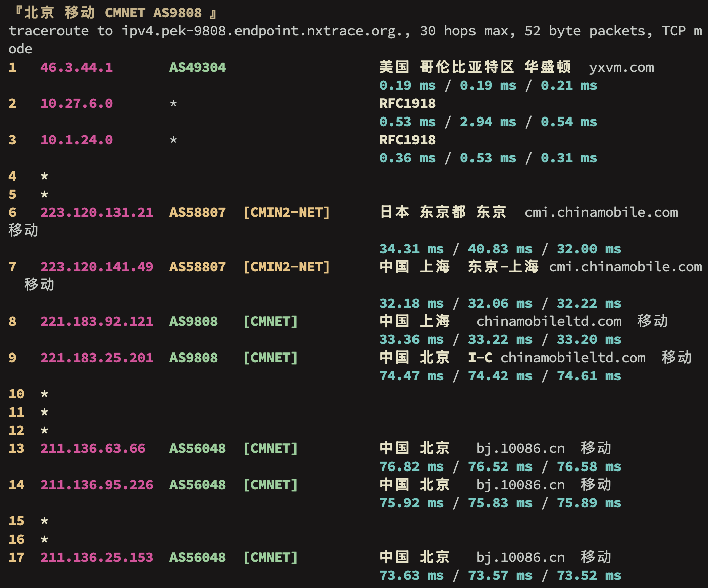Select IP 223.120.131.21 on hop 6
Screen dimensions: 708x588
tap(97, 212)
